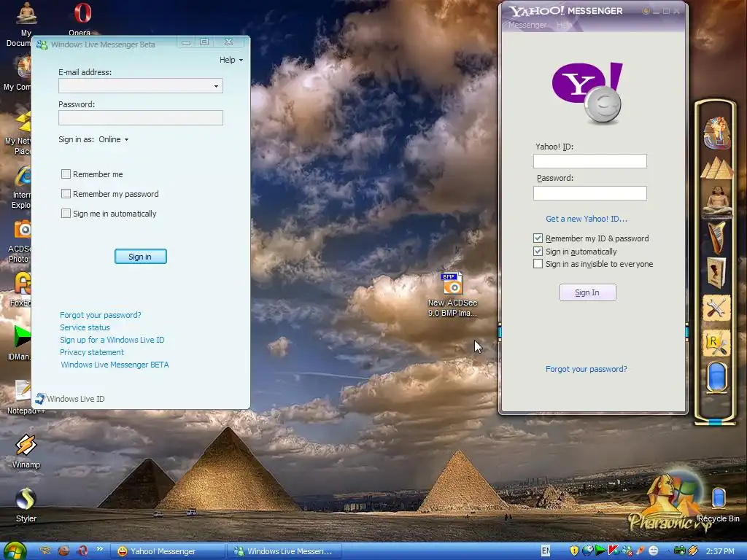Click the green arrow IDM tray icon
Image resolution: width=747 pixels, height=560 pixels.
pos(601,551)
